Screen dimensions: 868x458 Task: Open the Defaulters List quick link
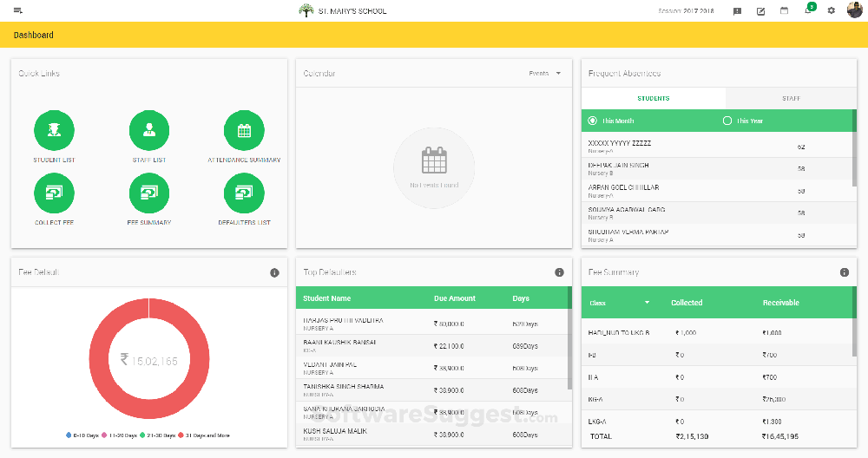click(x=244, y=193)
